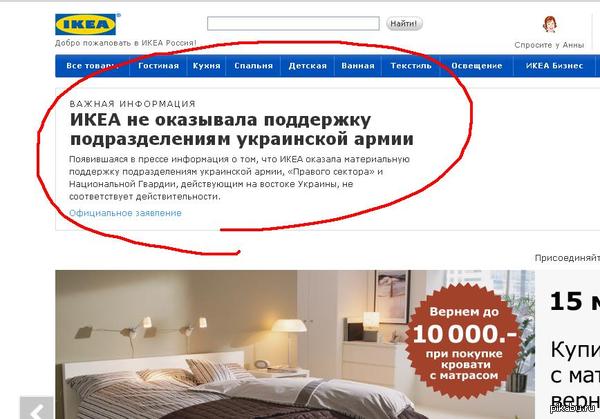Click the Присоединяйтесь link text
The image size is (600, 419).
coord(567,258)
